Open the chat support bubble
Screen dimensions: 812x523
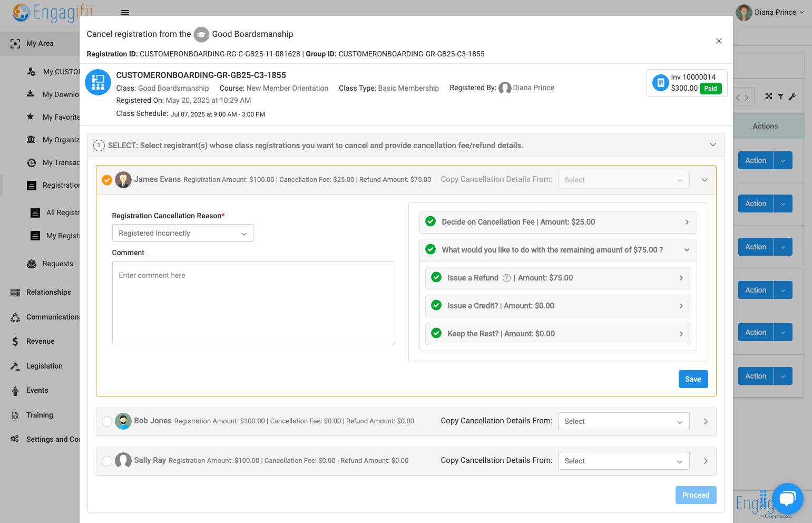(x=787, y=498)
